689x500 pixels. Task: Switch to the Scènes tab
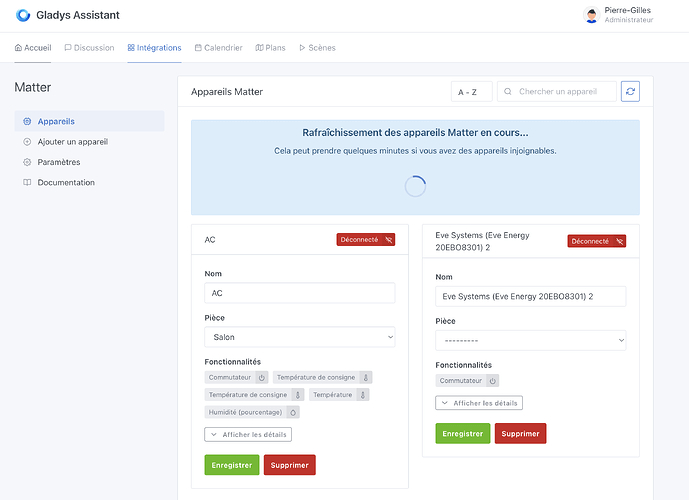pyautogui.click(x=317, y=48)
